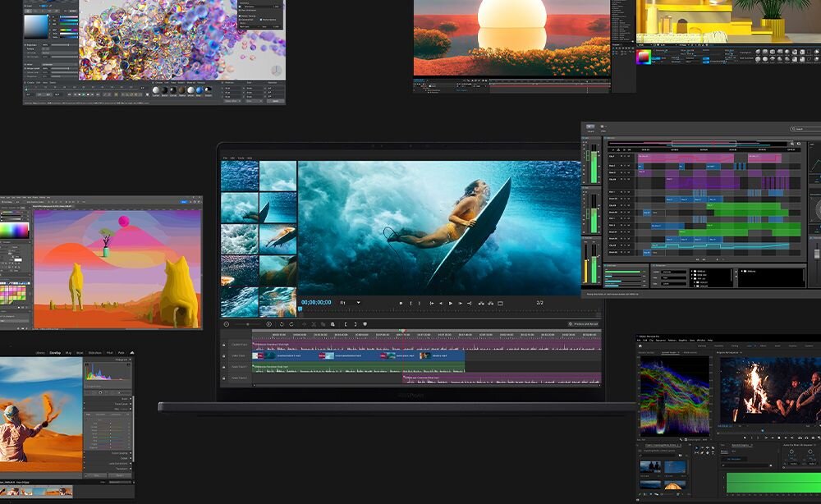The height and width of the screenshot is (504, 821).
Task: Lock the Video Track in the timeline
Action: coord(223,355)
